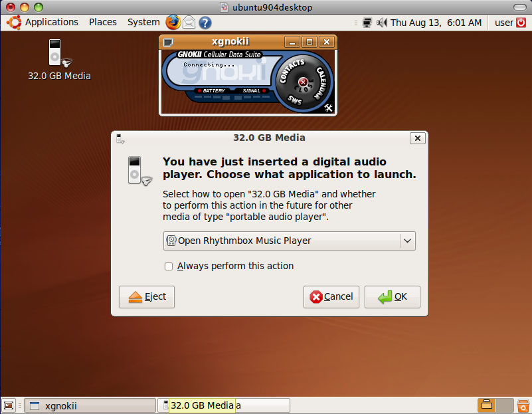Open xgnokii tools wrench icon
This screenshot has width=532, height=414.
tap(328, 108)
